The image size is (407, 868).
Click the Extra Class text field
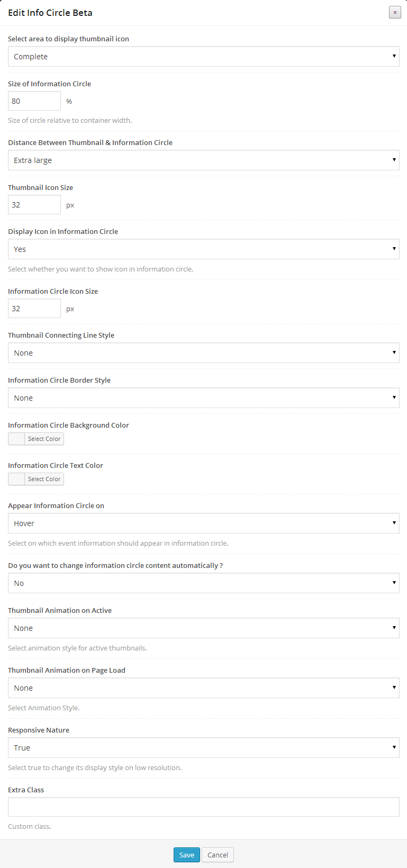coord(203,807)
